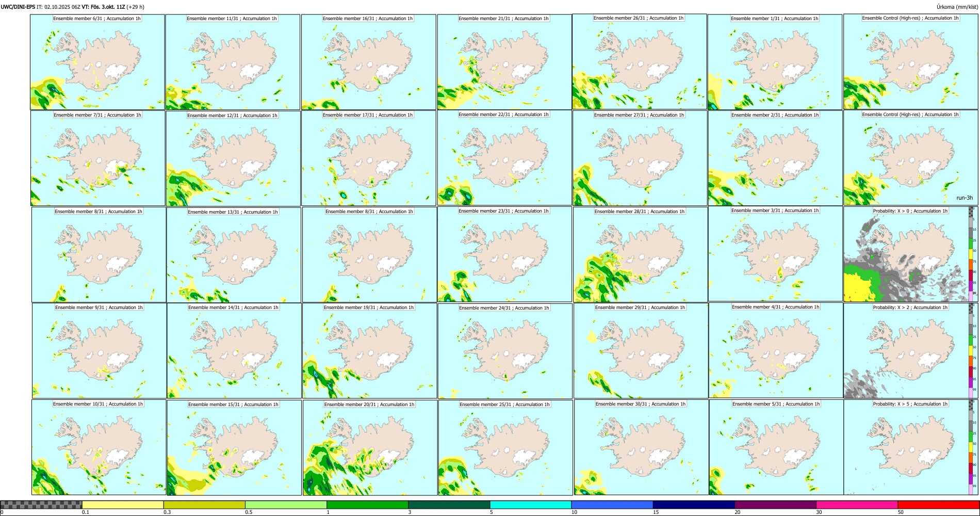Image resolution: width=980 pixels, height=516 pixels.
Task: Click the '(+29 h)' forecast offset
Action: (136, 7)
